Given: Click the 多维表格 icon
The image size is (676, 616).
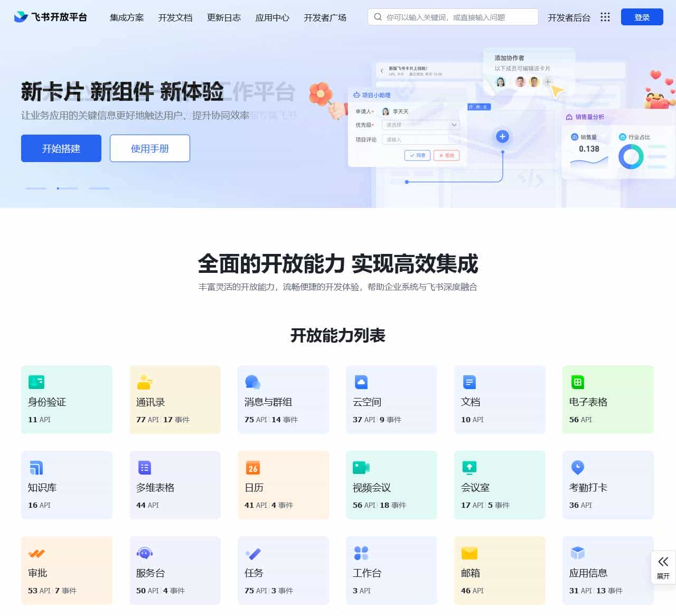Looking at the screenshot, I should pyautogui.click(x=145, y=468).
